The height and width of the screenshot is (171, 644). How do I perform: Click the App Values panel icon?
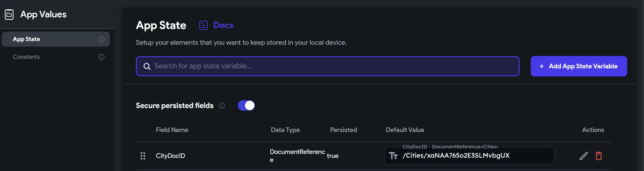click(x=9, y=14)
